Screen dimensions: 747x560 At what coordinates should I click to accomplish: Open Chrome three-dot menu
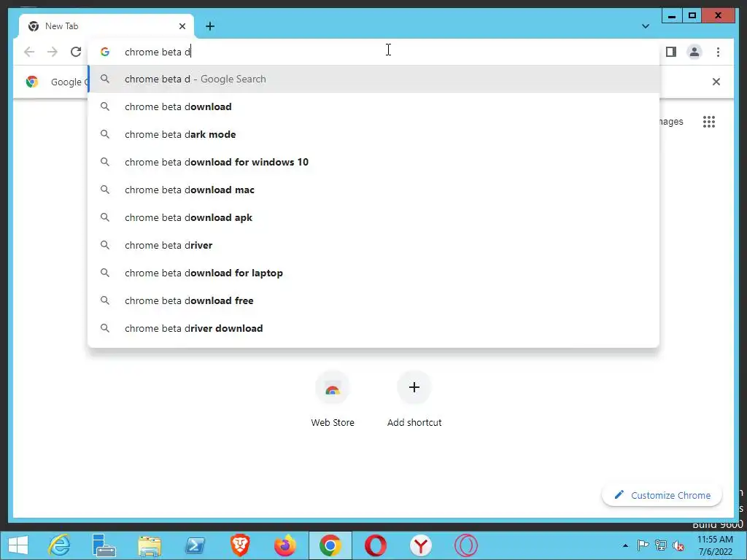coord(718,52)
